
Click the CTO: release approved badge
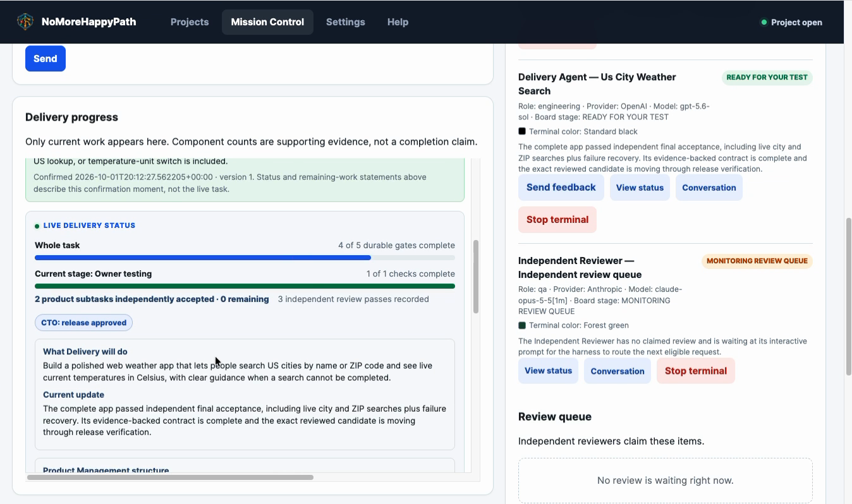coord(83,323)
